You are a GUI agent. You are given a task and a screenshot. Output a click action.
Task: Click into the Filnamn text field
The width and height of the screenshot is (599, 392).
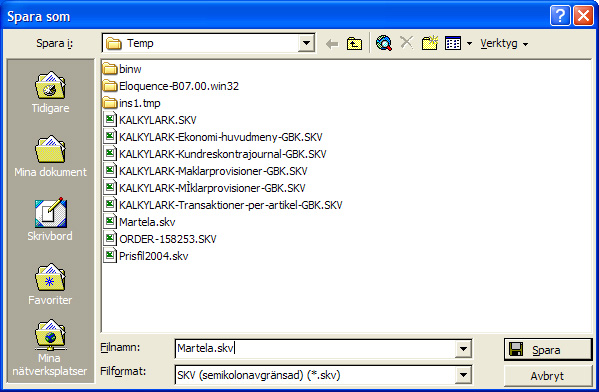pos(316,349)
